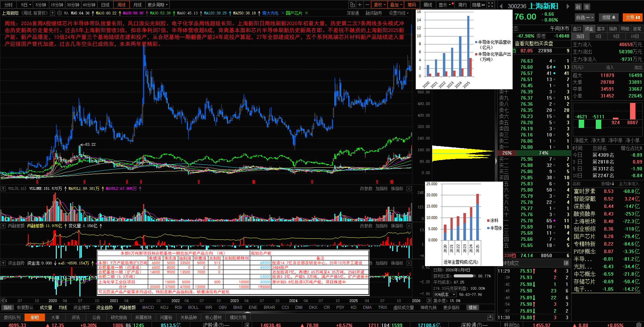Switch chart to 月线 monthly period
Screen dimensions: 644x327
click(138, 5)
